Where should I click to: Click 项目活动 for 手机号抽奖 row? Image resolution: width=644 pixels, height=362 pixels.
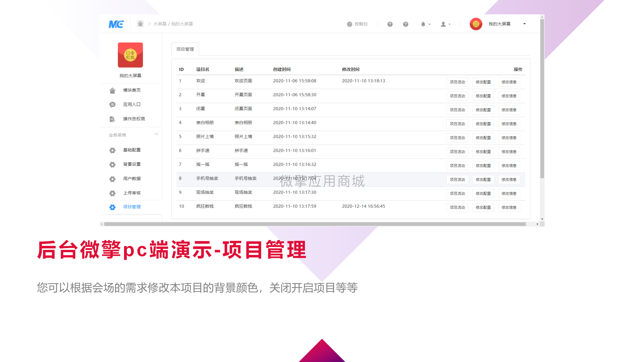(457, 179)
